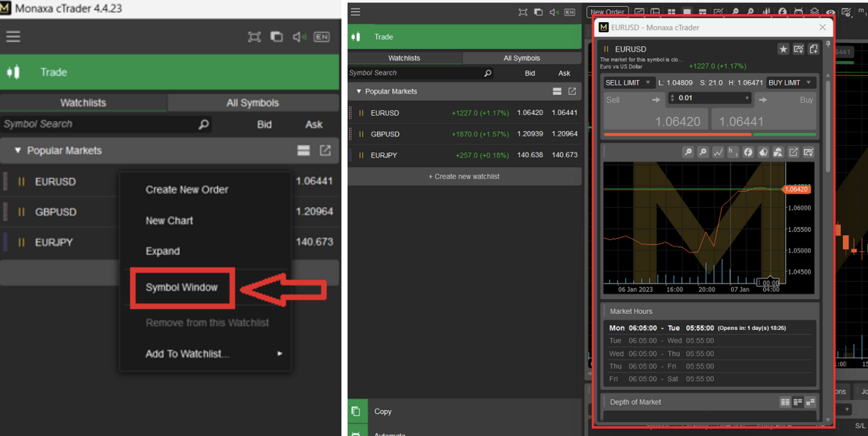Switch to All Symbols tab near context menu

tap(253, 103)
